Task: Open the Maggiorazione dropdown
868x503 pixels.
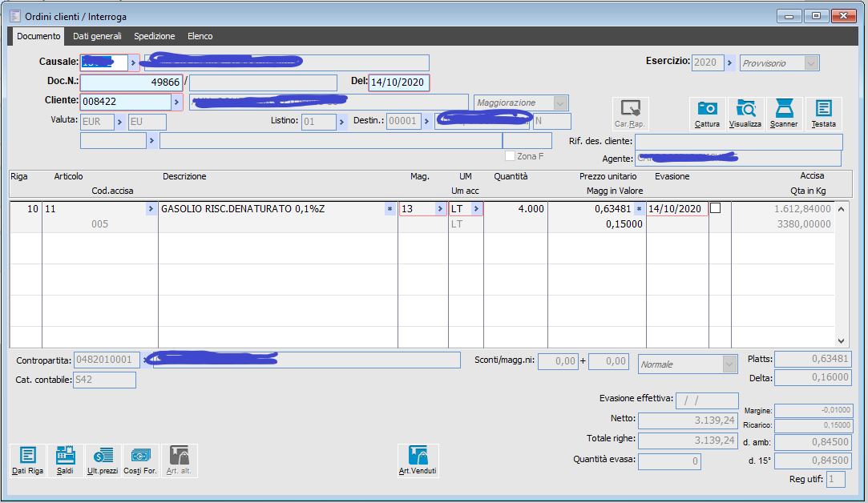Action: pos(560,103)
